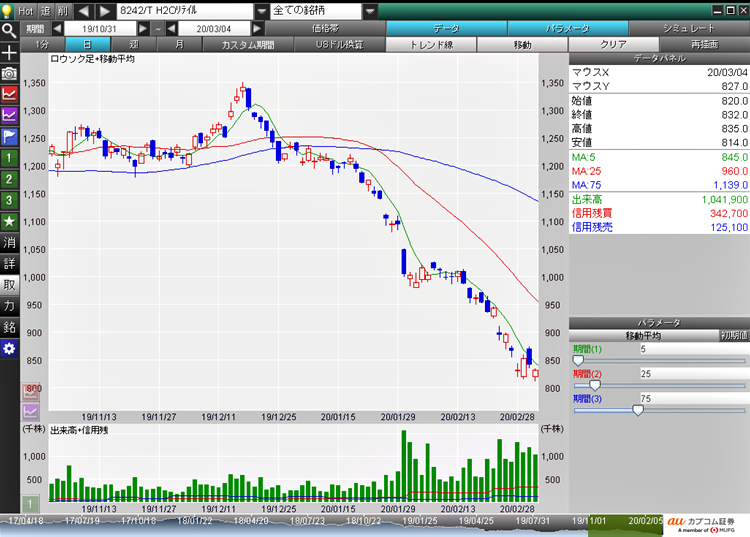Open the 8242/T stock symbol dropdown

pyautogui.click(x=262, y=10)
